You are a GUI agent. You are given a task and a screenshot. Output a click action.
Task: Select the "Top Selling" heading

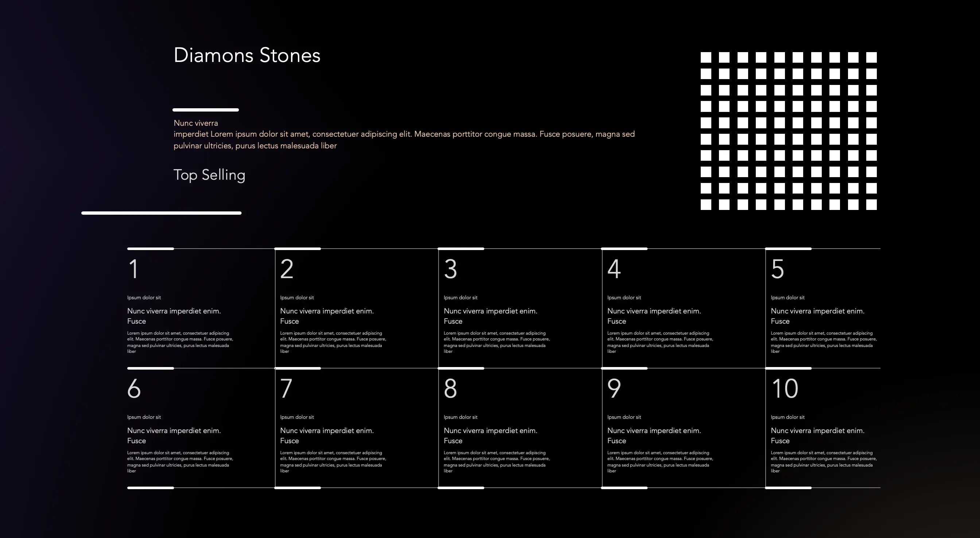coord(209,175)
